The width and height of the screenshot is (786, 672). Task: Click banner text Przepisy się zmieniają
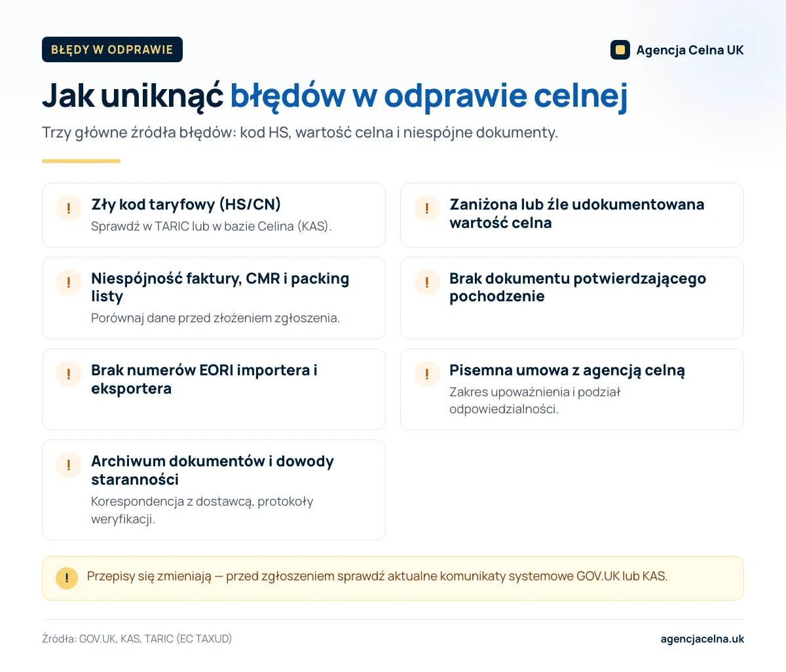point(377,576)
